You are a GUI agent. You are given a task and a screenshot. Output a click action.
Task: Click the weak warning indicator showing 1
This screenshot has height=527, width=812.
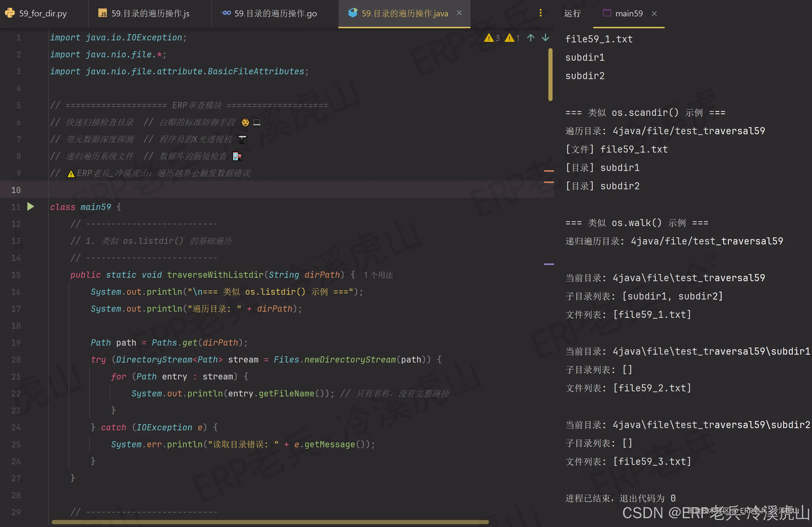point(512,38)
